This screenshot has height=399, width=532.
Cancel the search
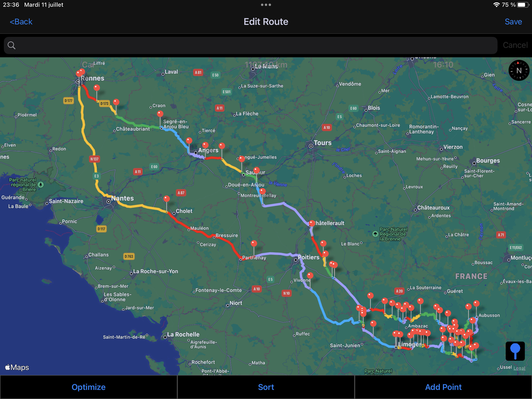pyautogui.click(x=515, y=45)
